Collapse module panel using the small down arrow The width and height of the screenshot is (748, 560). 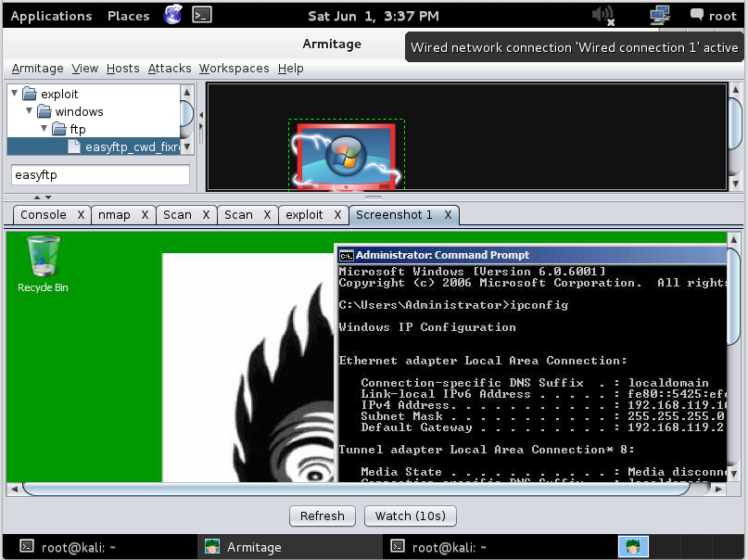[48, 197]
